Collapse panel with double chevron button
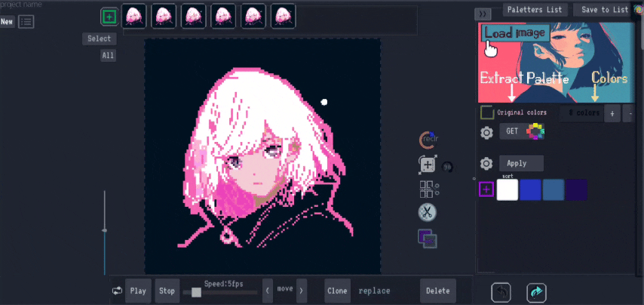Screen dimensions: 644x305 483,14
